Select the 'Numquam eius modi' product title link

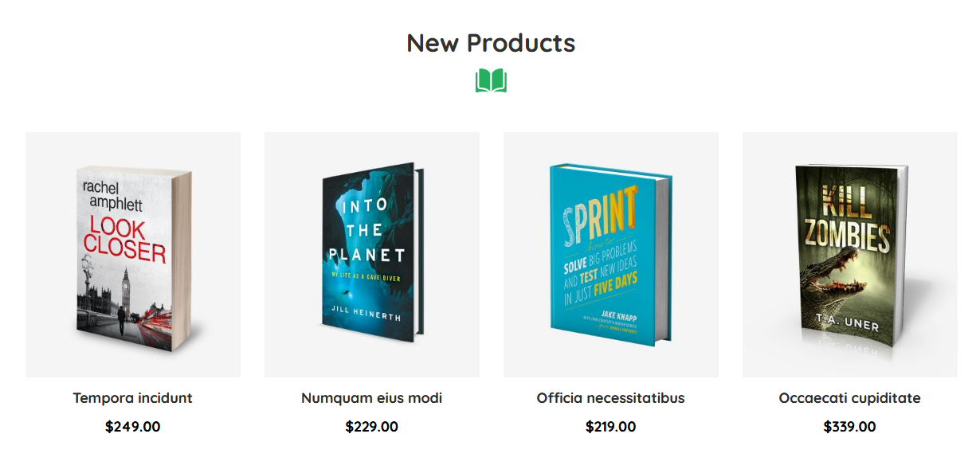371,397
